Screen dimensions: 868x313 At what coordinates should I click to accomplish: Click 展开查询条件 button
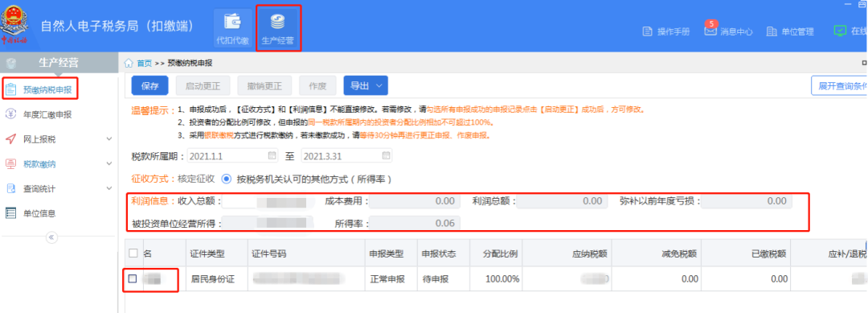click(x=839, y=86)
